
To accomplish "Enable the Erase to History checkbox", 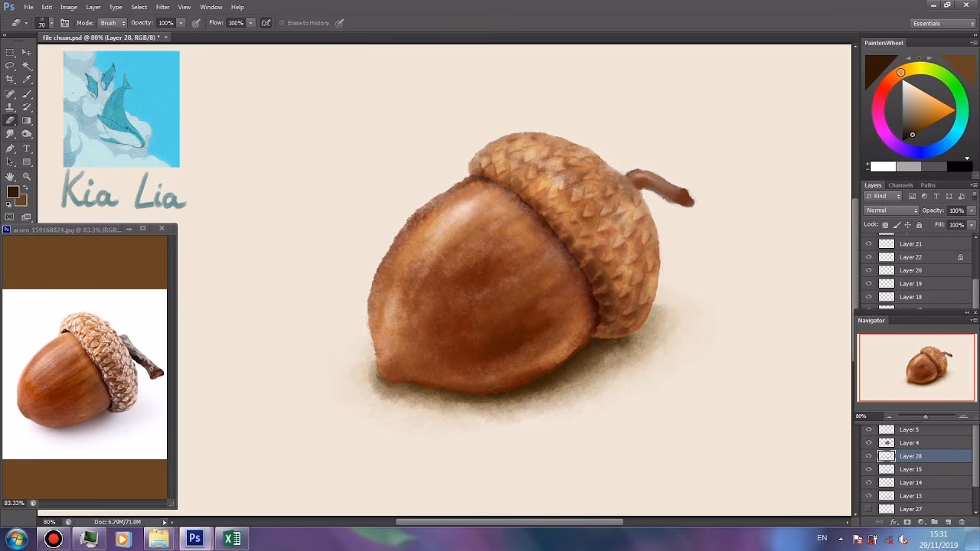I will point(282,23).
